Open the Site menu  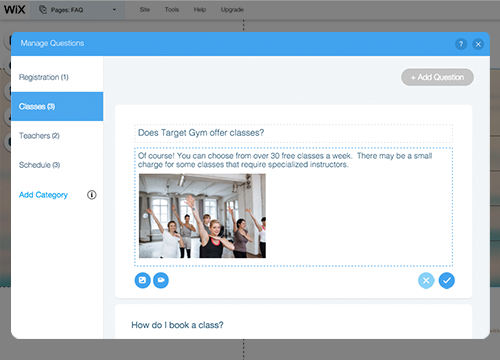[145, 10]
